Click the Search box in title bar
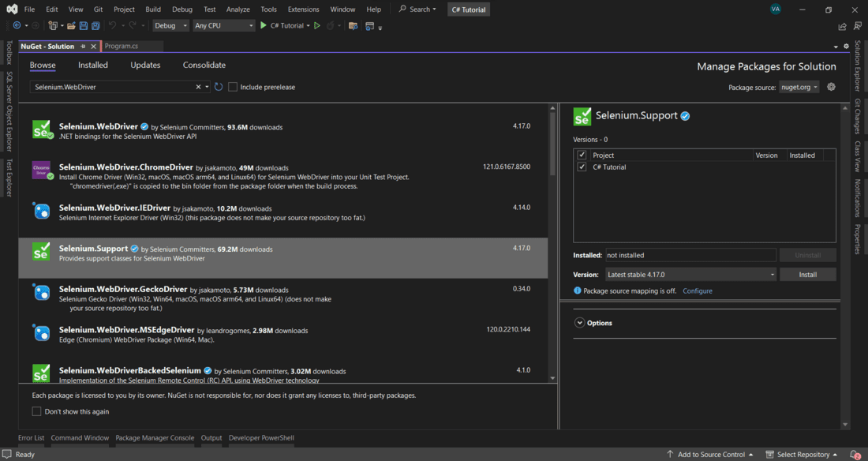868x461 pixels. pos(418,9)
